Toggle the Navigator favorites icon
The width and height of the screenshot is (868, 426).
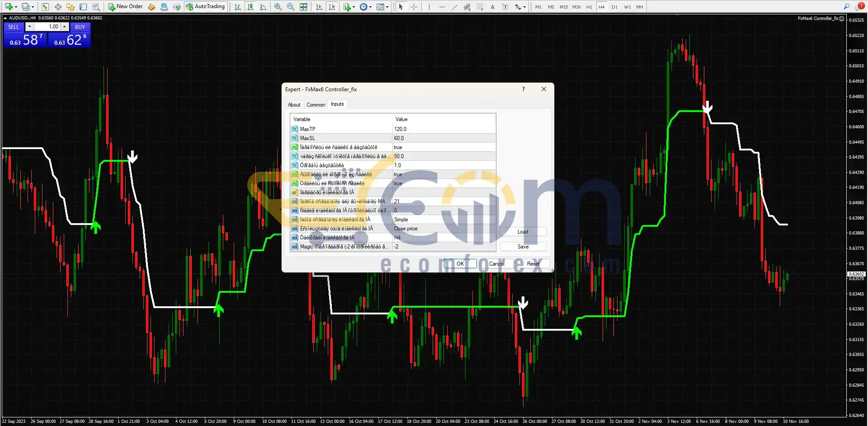(x=71, y=7)
